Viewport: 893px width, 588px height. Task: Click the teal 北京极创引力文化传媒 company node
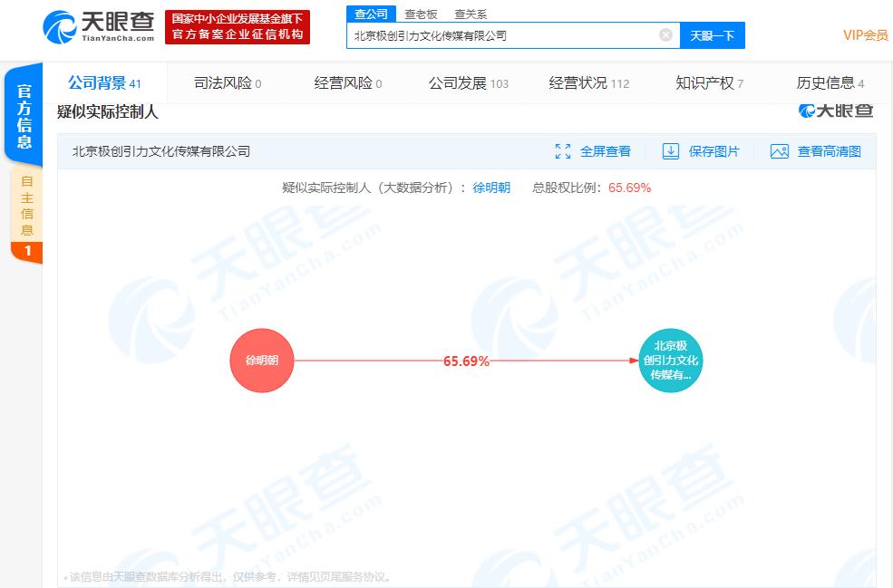pos(670,361)
